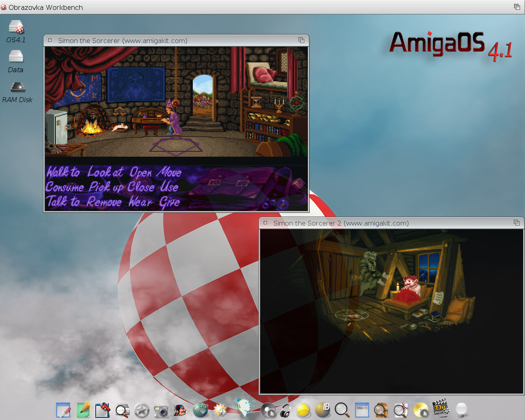Launch the window with red pocket-knife dock icon
Screen dimensions: 525x420
(103, 410)
